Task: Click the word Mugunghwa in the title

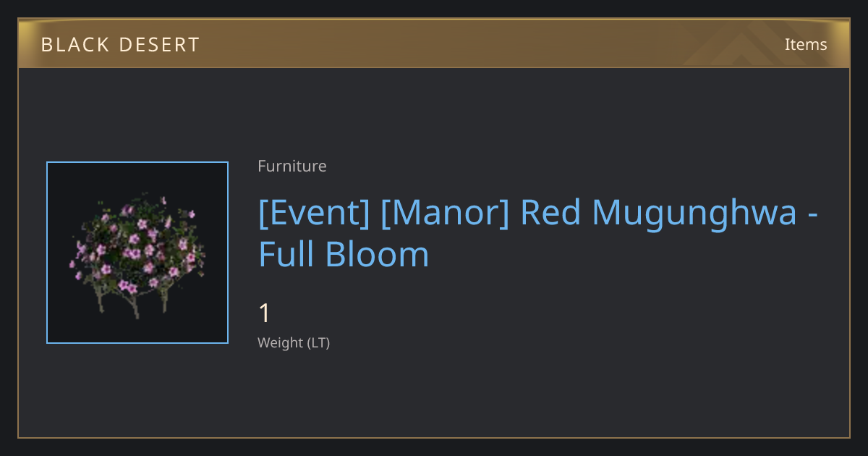Action: 694,213
